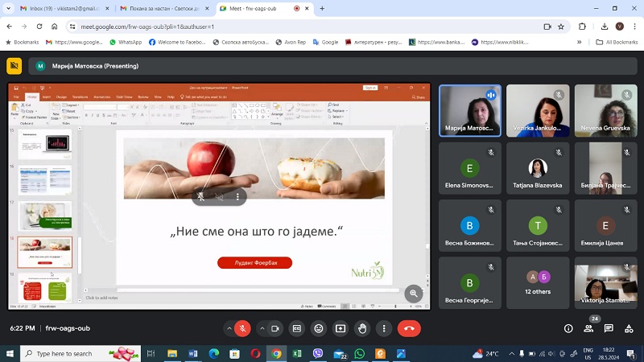Unmute the microphone
This screenshot has width=644, height=362.
pyautogui.click(x=243, y=328)
